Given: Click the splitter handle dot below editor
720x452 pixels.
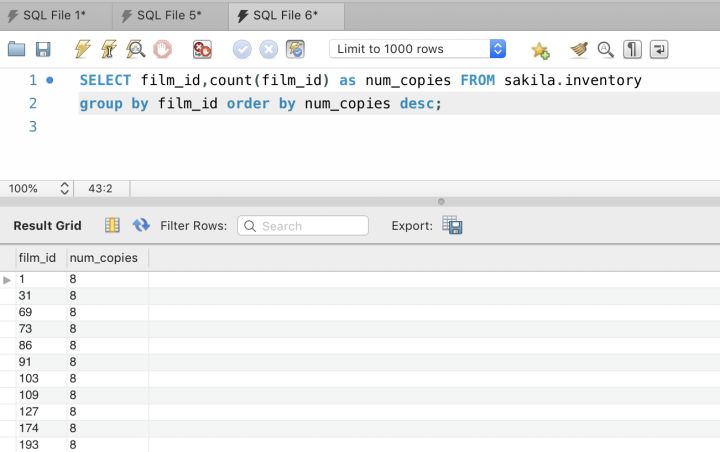Looking at the screenshot, I should 441,201.
